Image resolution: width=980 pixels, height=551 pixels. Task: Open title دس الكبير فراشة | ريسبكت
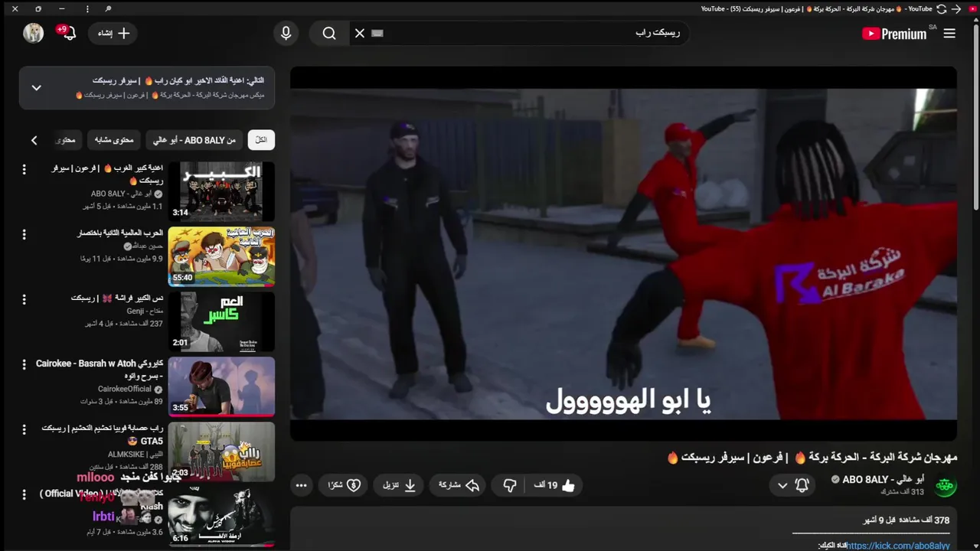[x=117, y=298]
